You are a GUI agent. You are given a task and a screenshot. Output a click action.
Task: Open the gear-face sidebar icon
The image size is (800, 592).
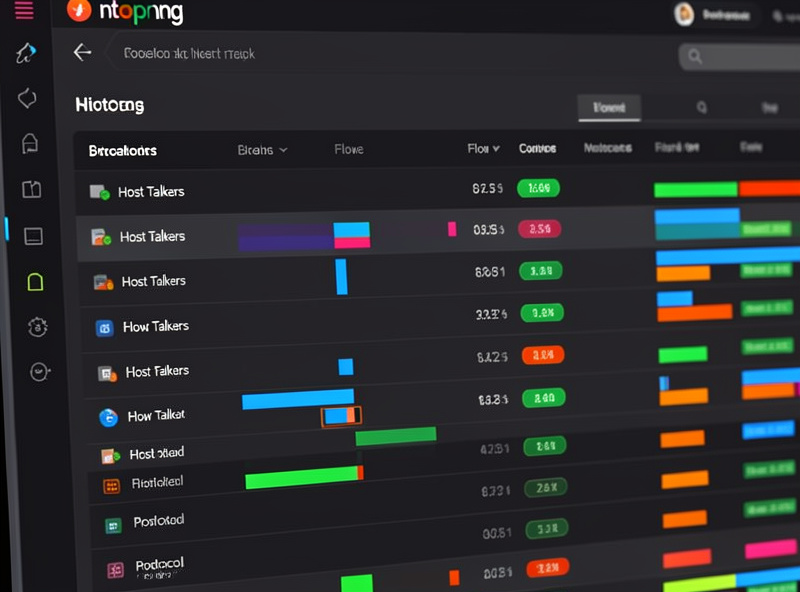tap(38, 327)
